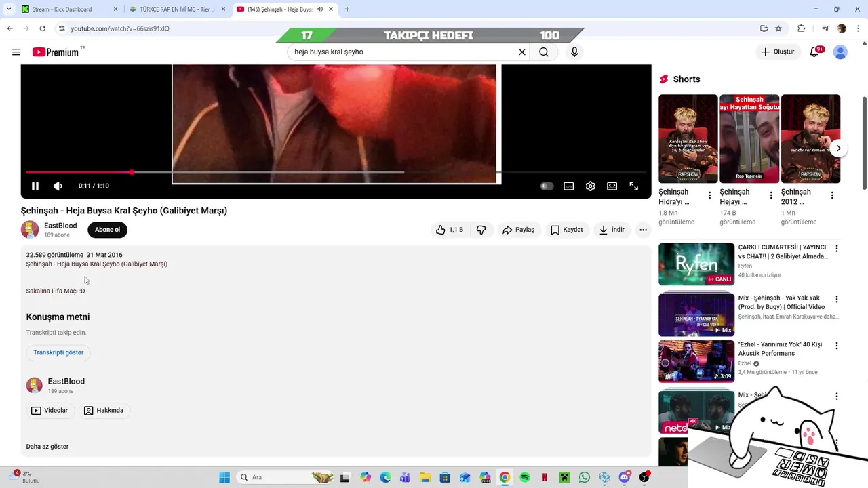Go back in browser history
The height and width of the screenshot is (488, 868).
[x=9, y=28]
